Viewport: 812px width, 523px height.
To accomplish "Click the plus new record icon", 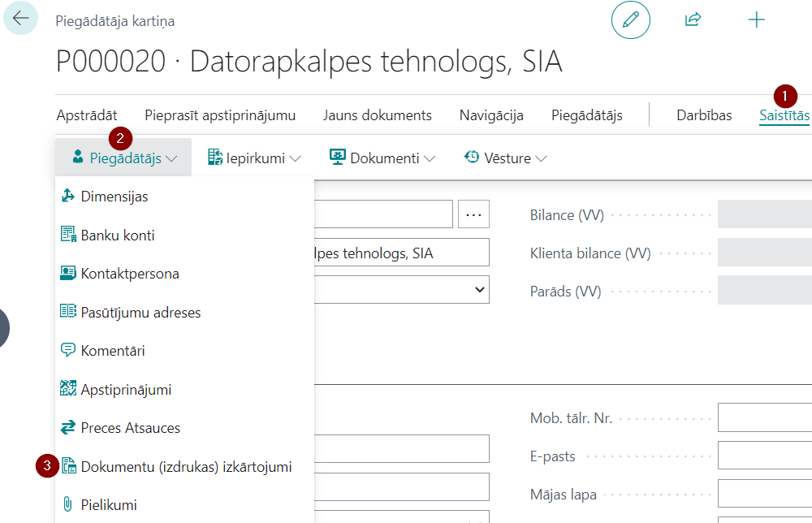I will point(756,20).
